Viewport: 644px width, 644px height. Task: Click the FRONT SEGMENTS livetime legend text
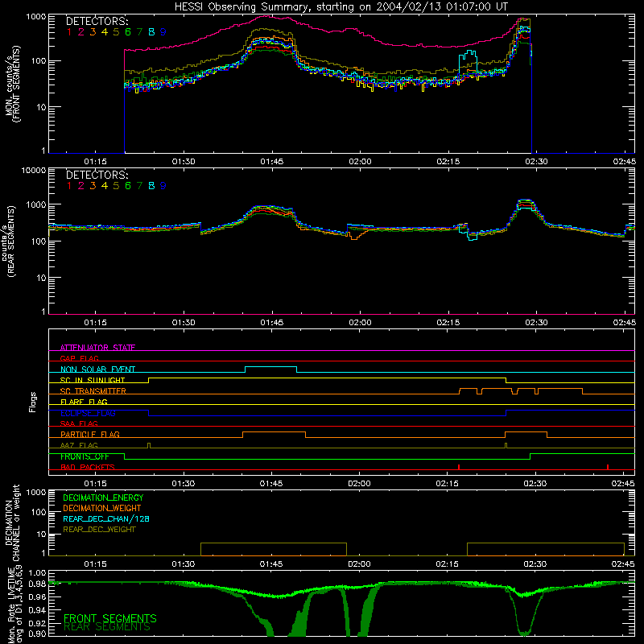click(x=110, y=618)
